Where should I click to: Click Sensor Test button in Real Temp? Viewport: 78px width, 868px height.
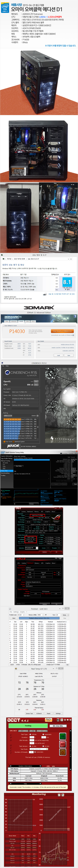click(x=29, y=713)
